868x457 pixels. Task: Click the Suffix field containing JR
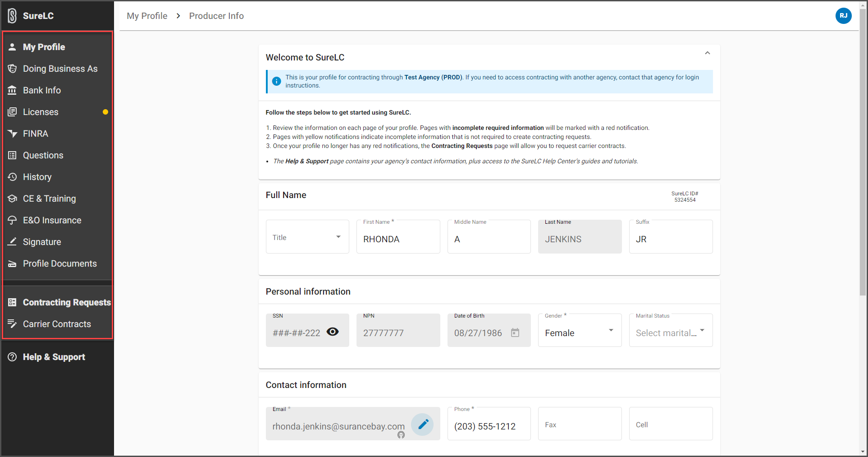click(671, 237)
